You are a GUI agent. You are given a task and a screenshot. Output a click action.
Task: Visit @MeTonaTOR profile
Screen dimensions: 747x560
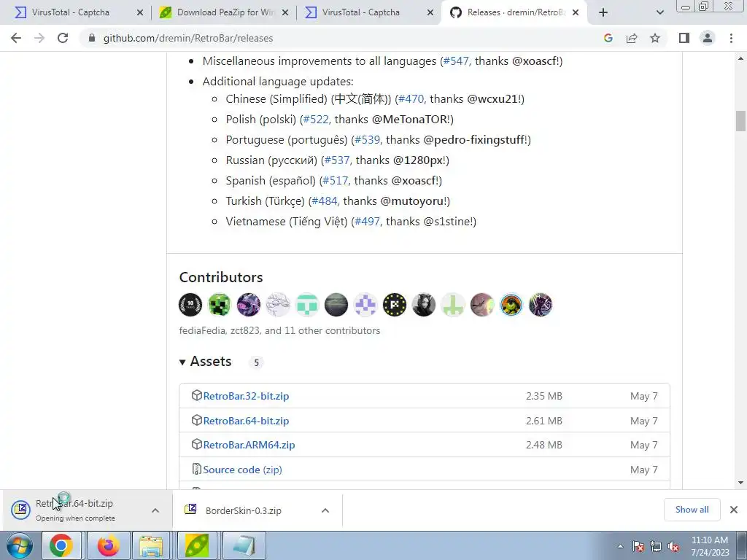tap(409, 120)
